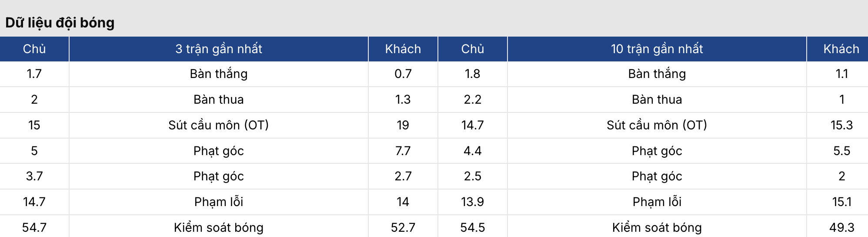Click "Bàn thua" row label under 10 trận gần nhất
868x237 pixels.
(657, 100)
